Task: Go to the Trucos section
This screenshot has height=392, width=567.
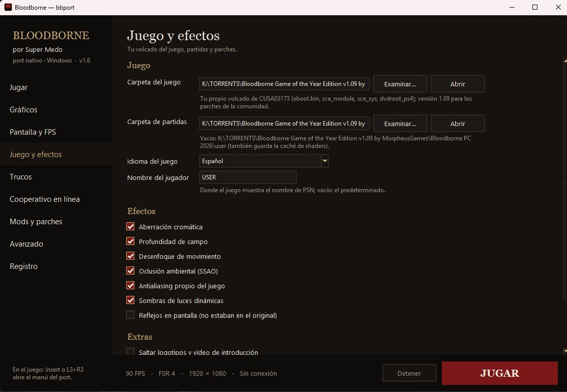Action: coord(56,177)
